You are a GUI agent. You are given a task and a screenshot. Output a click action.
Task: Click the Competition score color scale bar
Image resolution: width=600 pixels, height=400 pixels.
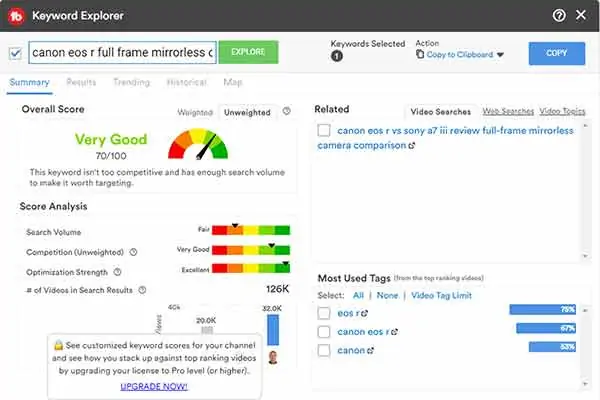[x=251, y=250]
